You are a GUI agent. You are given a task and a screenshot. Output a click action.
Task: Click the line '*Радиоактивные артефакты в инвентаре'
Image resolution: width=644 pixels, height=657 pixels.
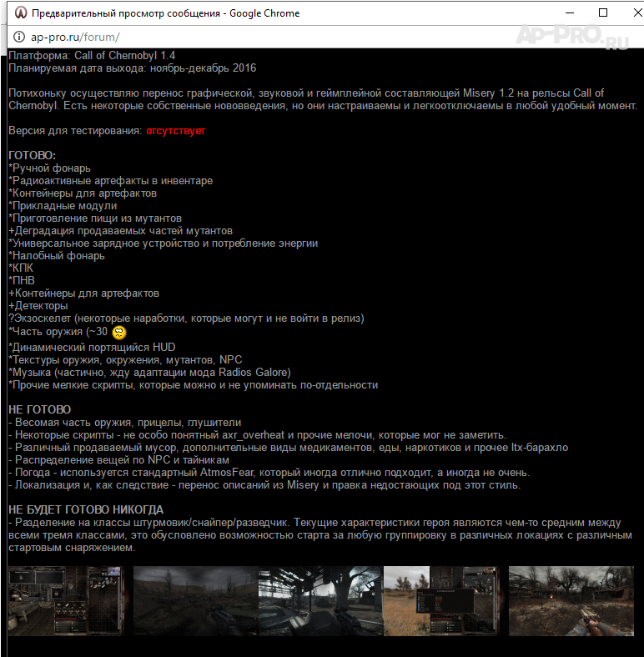click(111, 181)
